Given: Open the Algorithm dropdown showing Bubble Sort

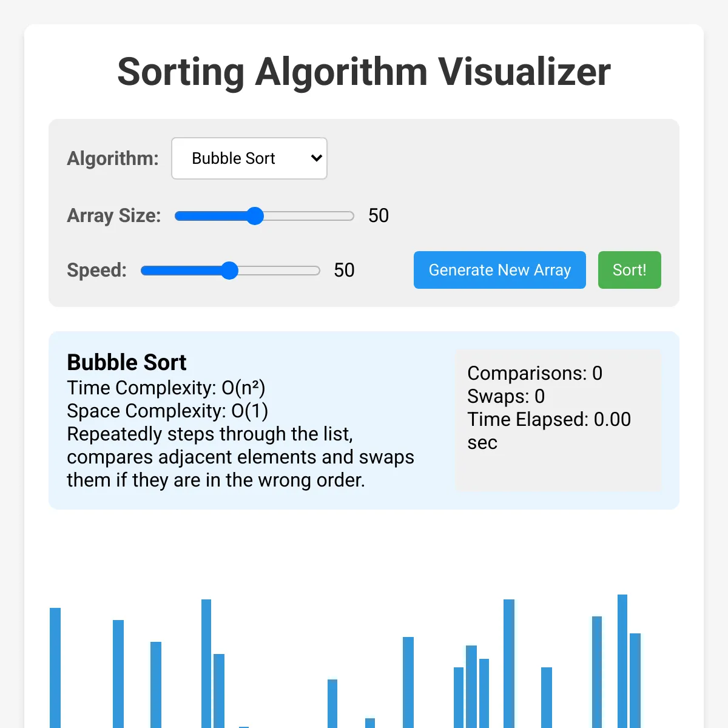Looking at the screenshot, I should (249, 158).
